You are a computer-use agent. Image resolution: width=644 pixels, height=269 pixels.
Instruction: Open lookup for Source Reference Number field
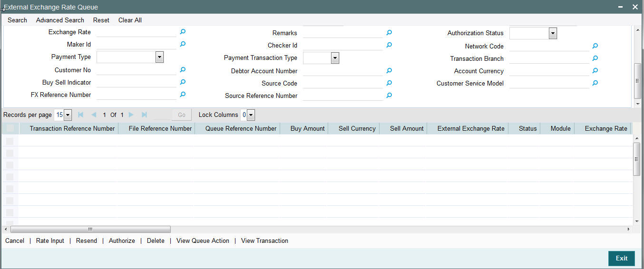pos(389,95)
